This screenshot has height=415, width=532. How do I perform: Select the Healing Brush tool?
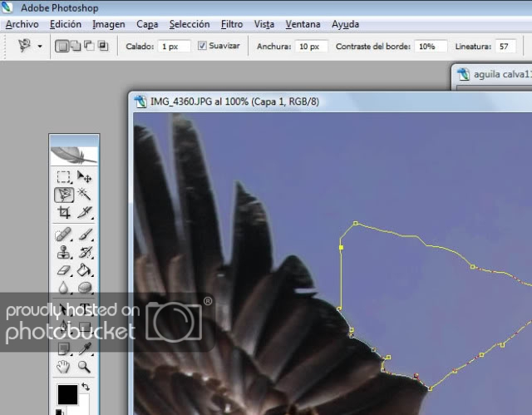tap(63, 235)
